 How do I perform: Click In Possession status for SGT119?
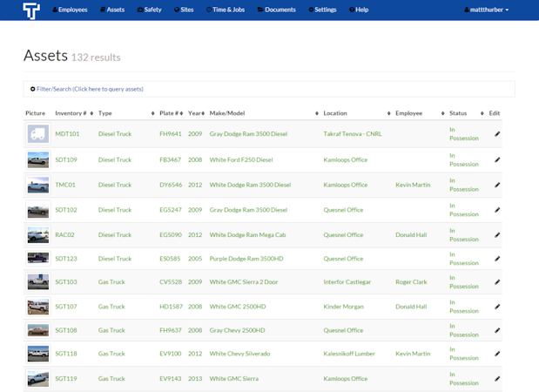(464, 379)
